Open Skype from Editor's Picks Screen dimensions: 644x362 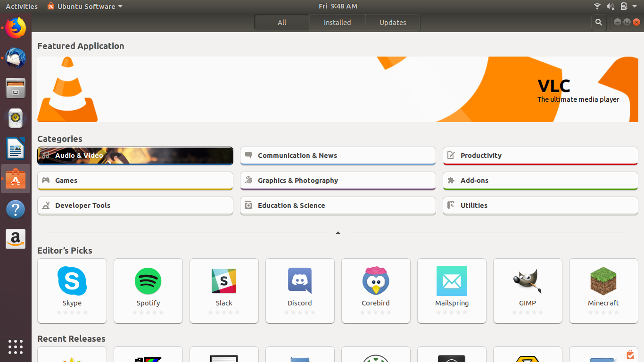[72, 291]
